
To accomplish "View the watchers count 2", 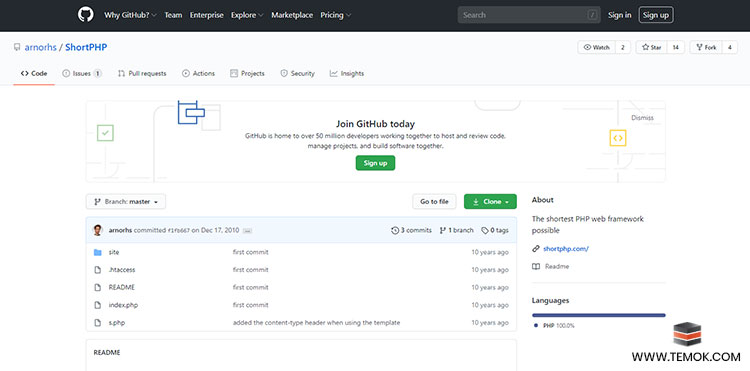I will (x=623, y=47).
